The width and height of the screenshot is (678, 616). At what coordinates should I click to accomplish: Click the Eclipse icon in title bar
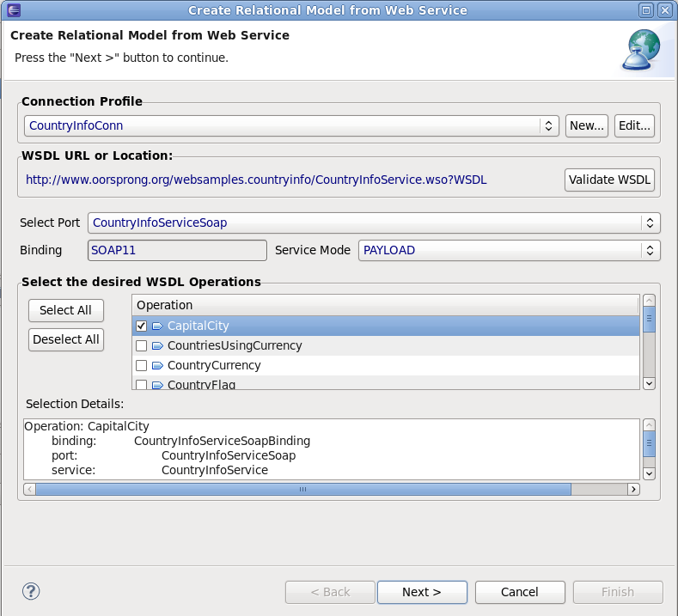tap(11, 10)
